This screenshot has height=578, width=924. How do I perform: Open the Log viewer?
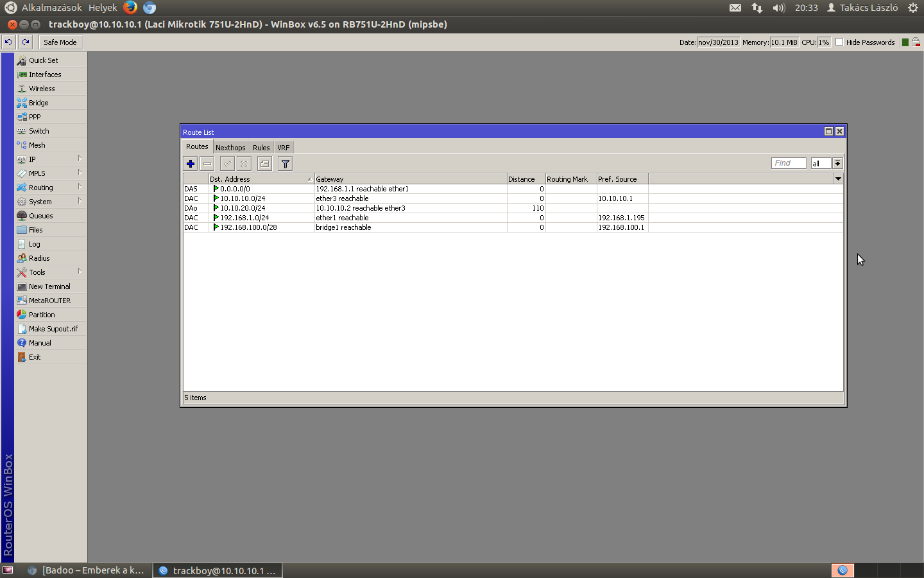click(x=51, y=244)
